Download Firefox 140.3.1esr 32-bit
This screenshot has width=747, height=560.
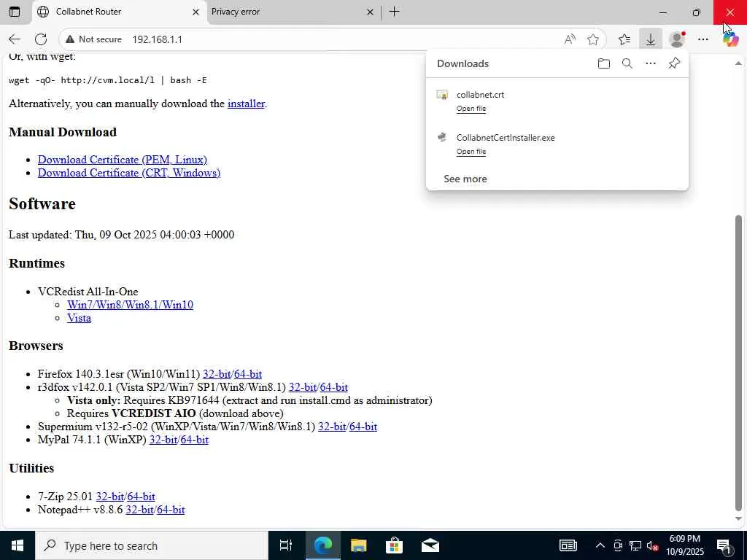click(x=217, y=374)
